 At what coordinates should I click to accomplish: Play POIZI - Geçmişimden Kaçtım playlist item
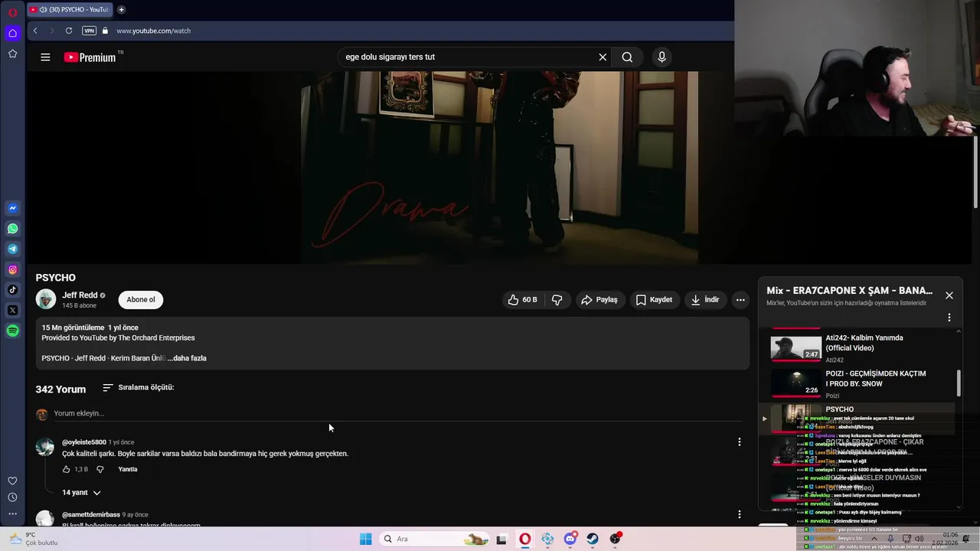[857, 383]
